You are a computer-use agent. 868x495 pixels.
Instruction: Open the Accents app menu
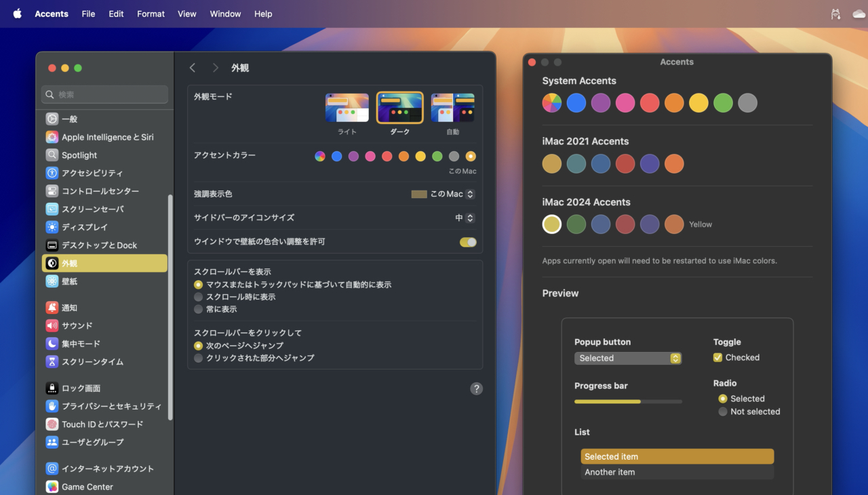(52, 14)
